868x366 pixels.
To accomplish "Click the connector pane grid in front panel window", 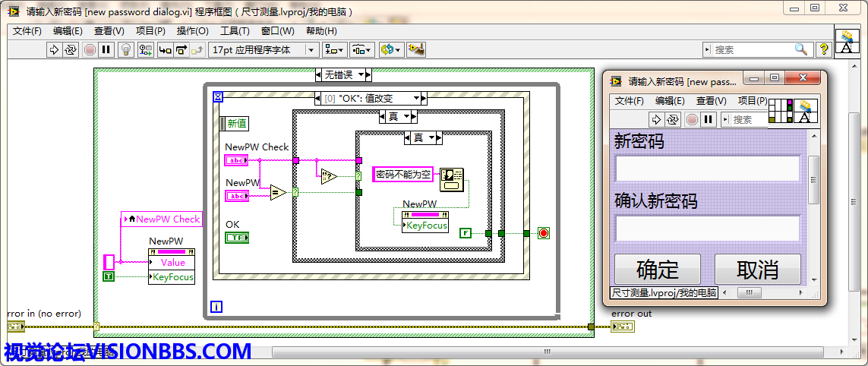I will click(x=780, y=111).
